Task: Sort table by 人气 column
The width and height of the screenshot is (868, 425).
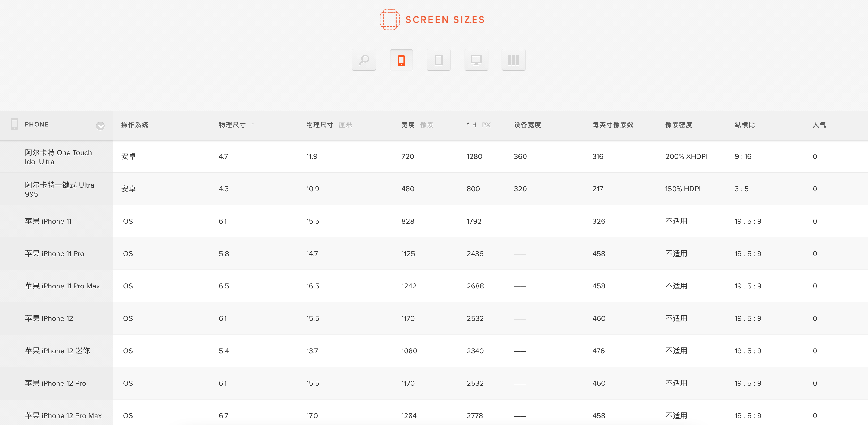Action: (x=819, y=125)
